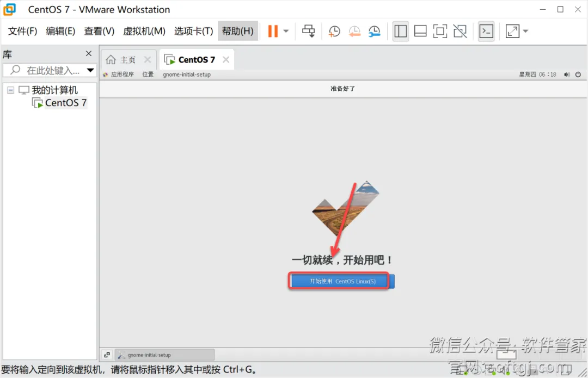Image resolution: width=588 pixels, height=378 pixels.
Task: Close the library (库) panel
Action: [x=89, y=53]
